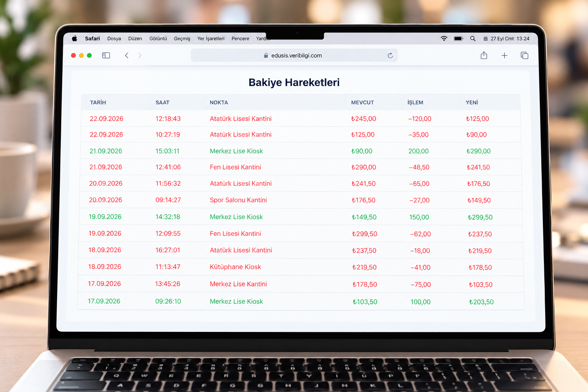
Task: Click Merkez Lise Kantini entry
Action: coord(238,284)
